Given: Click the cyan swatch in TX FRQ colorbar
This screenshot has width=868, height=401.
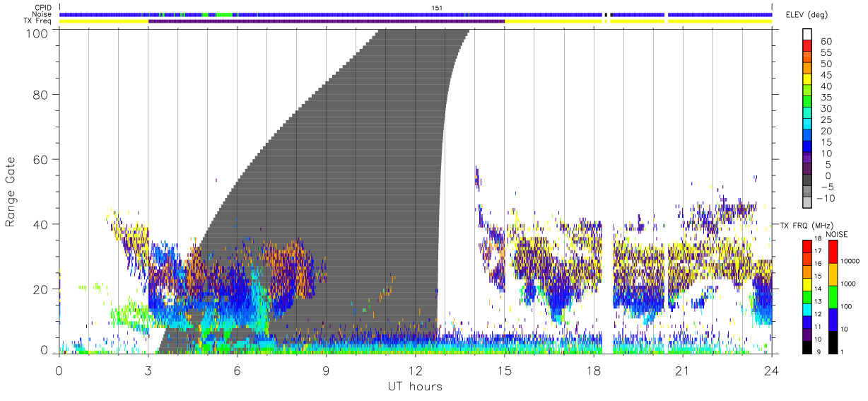Looking at the screenshot, I should (808, 310).
